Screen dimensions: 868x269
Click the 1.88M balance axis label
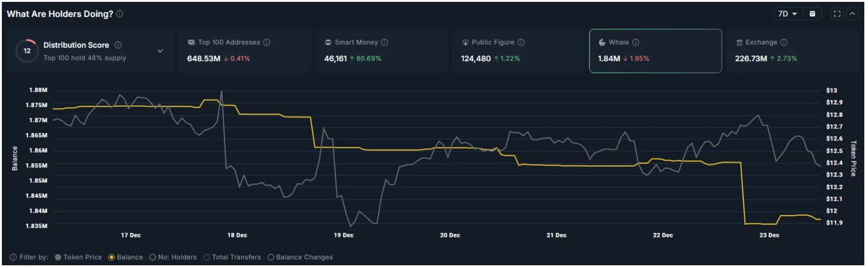tap(38, 90)
